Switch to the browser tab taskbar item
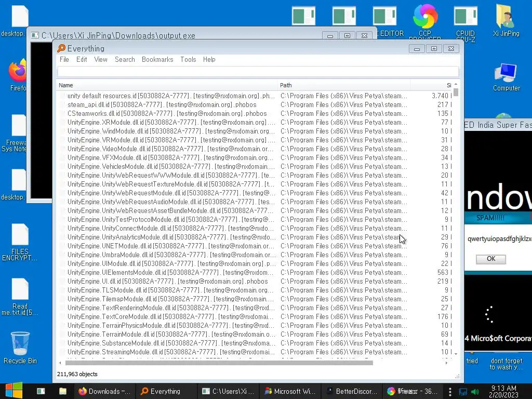 coord(413,391)
